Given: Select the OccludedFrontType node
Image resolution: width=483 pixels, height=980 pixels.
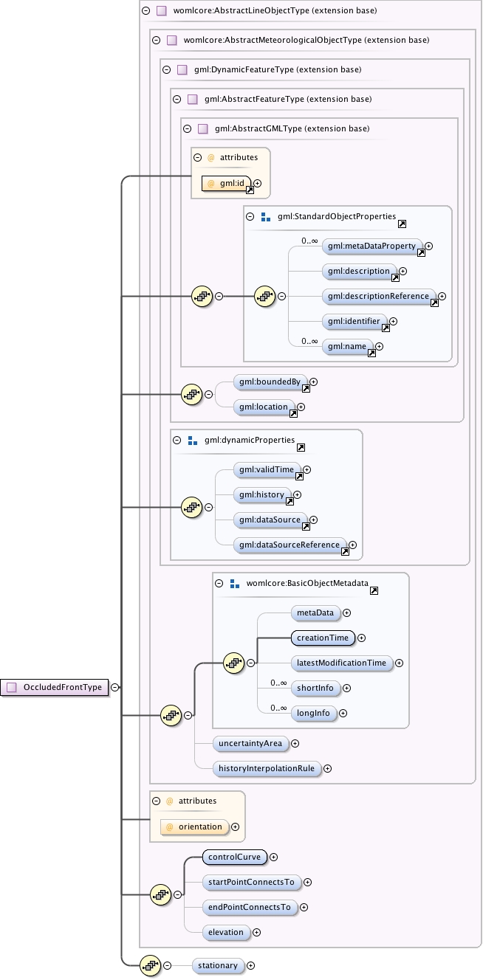Looking at the screenshot, I should [55, 687].
